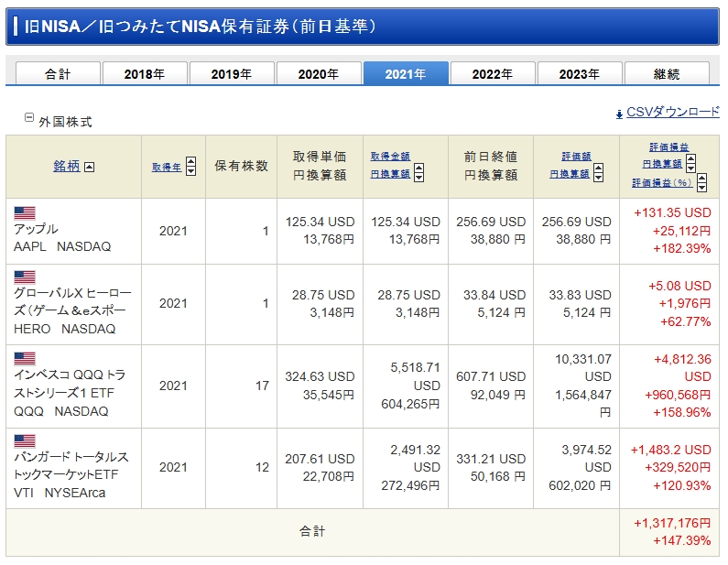Sort by 銘柄 using ascending arrow icon
The height and width of the screenshot is (565, 728).
click(x=90, y=167)
